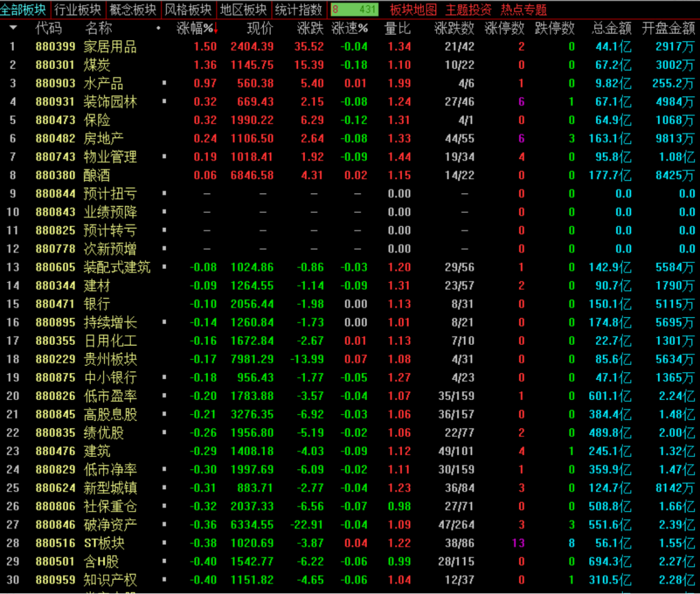The image size is (700, 594).
Task: Click the small dot icon in header row
Action: coord(158,28)
